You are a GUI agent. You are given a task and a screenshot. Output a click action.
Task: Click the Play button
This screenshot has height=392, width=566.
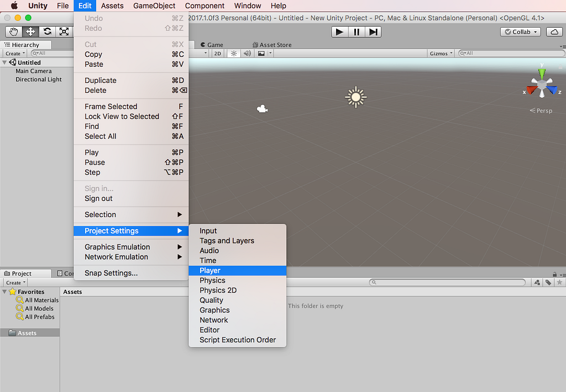point(340,32)
